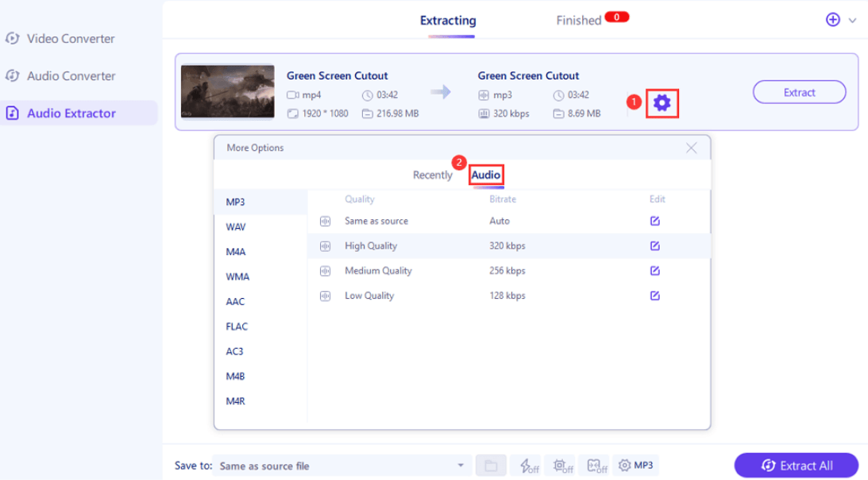Open the output folder icon
This screenshot has width=868, height=480.
[491, 466]
